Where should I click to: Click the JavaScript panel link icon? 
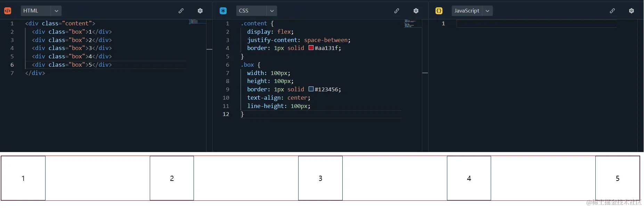[x=612, y=11]
